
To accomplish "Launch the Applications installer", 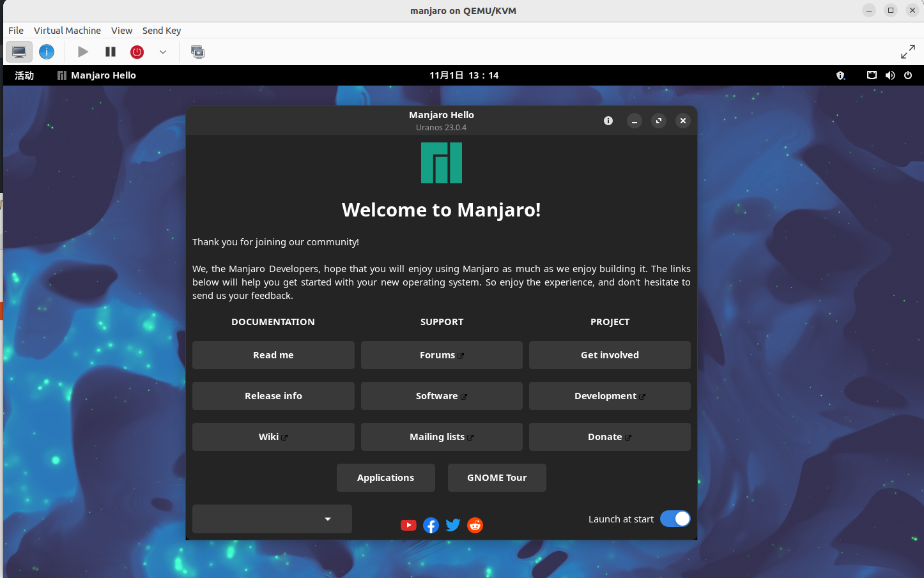I will point(386,478).
